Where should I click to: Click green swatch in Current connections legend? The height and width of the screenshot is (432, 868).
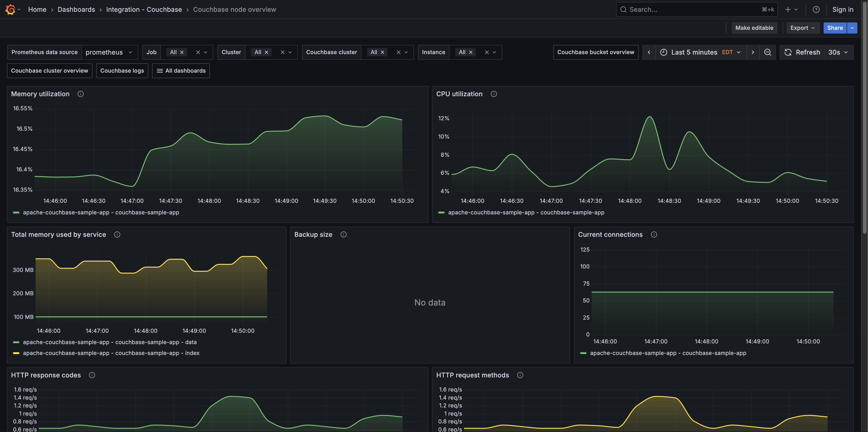pyautogui.click(x=583, y=353)
